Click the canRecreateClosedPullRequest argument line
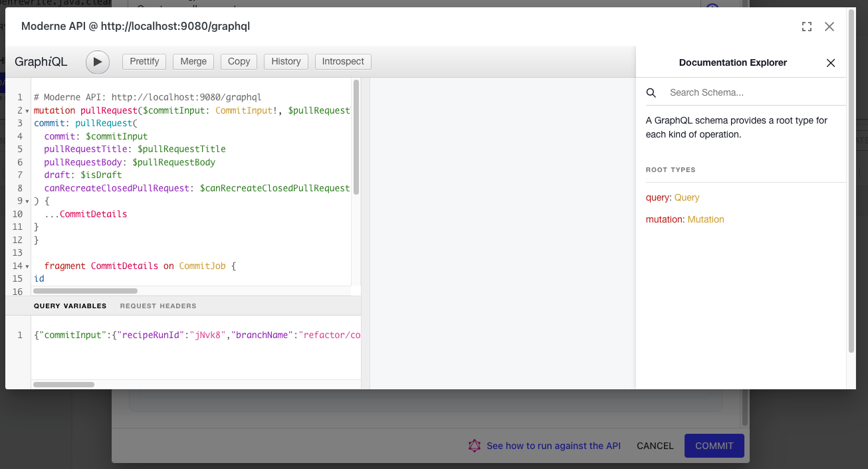Viewport: 868px width, 469px height. 197,189
